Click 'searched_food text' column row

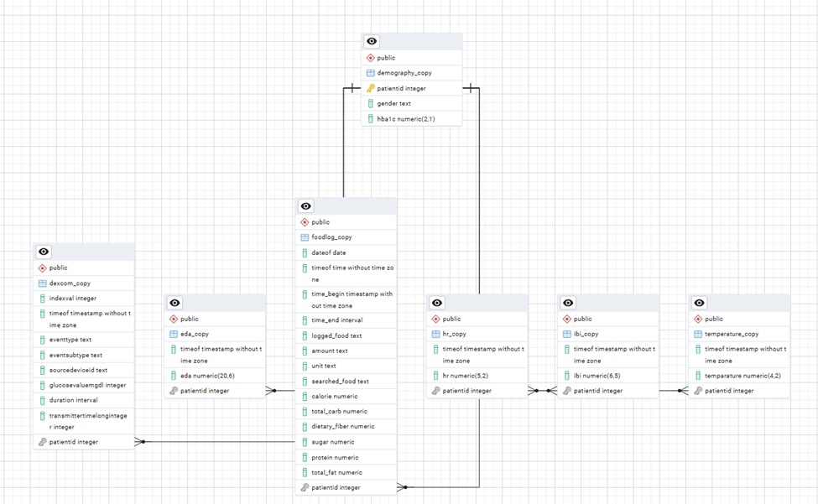[x=346, y=382]
